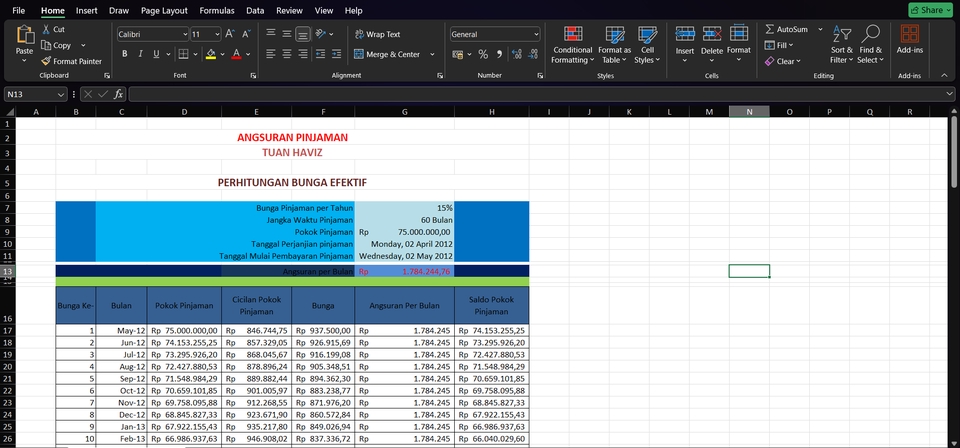Open Cell Styles gallery
Image resolution: width=960 pixels, height=448 pixels.
click(x=647, y=45)
